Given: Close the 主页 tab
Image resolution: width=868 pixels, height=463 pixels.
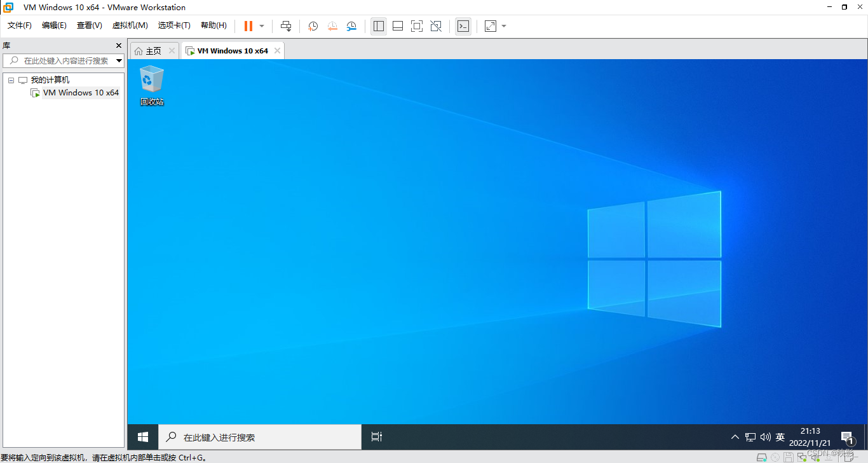Looking at the screenshot, I should 172,51.
